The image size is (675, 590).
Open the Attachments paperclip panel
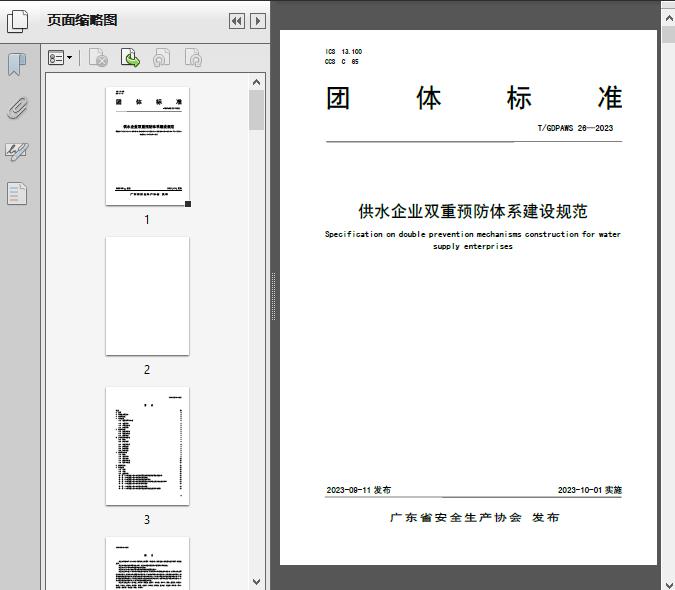17,108
